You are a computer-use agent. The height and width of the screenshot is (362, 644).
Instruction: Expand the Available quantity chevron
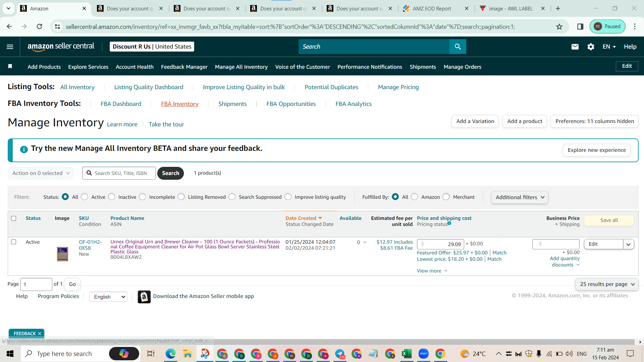point(365,242)
